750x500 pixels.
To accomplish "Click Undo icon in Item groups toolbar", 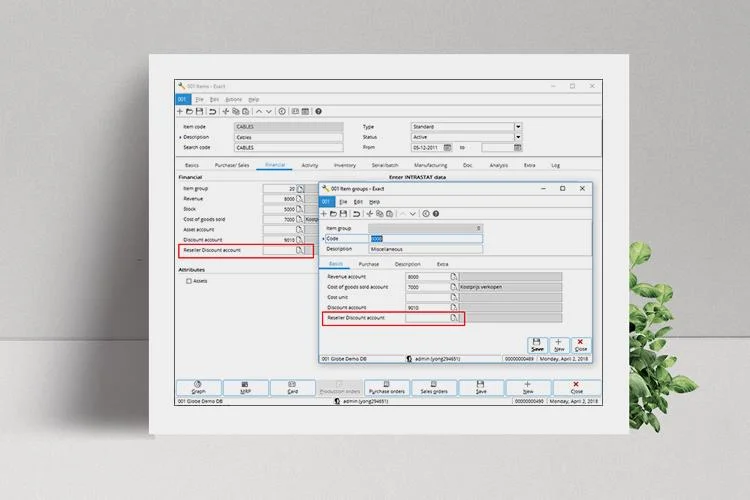I will [356, 214].
